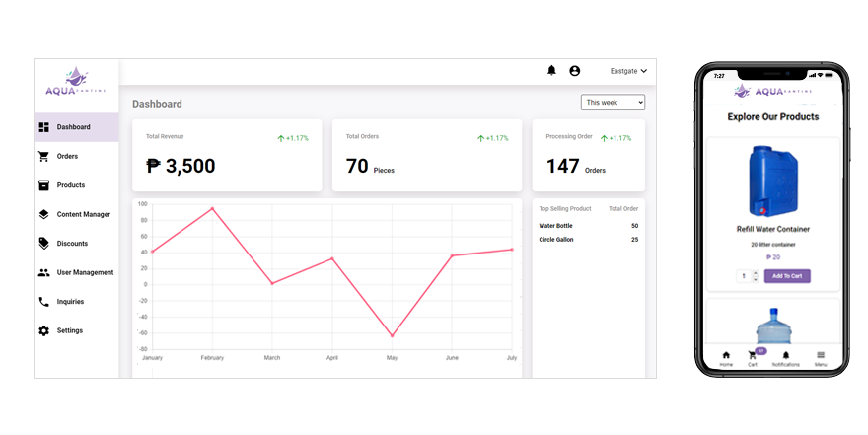
Task: Go to the Dashboard menu item
Action: coord(76,127)
